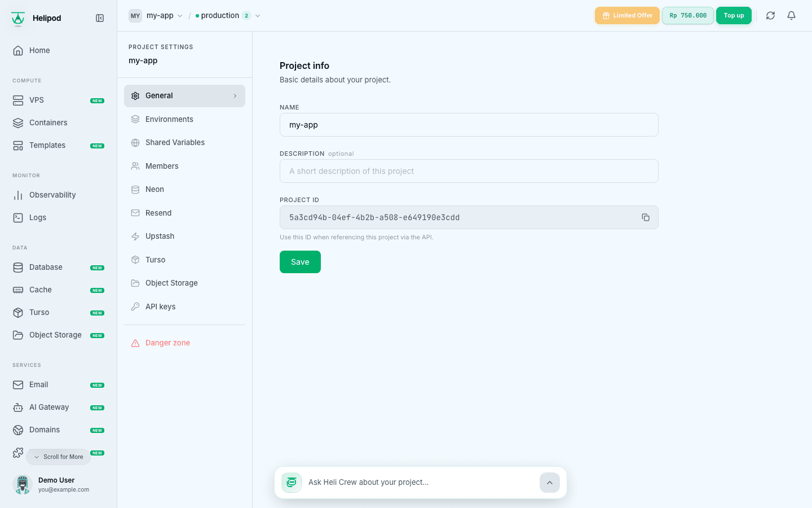Image resolution: width=812 pixels, height=508 pixels.
Task: Click the Cache icon in the sidebar
Action: 18,290
